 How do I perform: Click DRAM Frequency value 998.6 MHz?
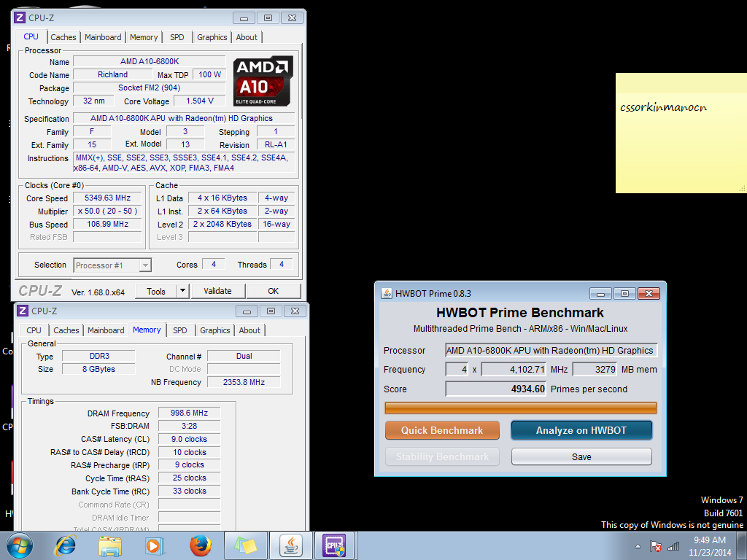click(x=189, y=413)
